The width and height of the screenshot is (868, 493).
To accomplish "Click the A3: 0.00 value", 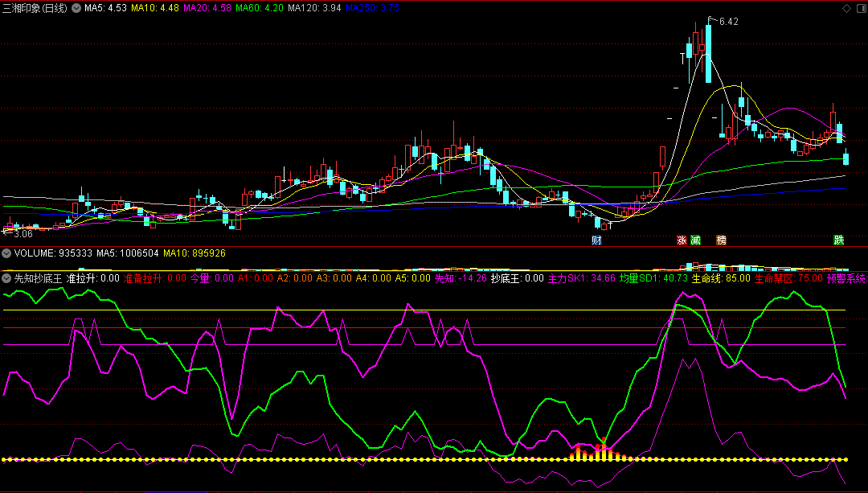I will point(334,278).
